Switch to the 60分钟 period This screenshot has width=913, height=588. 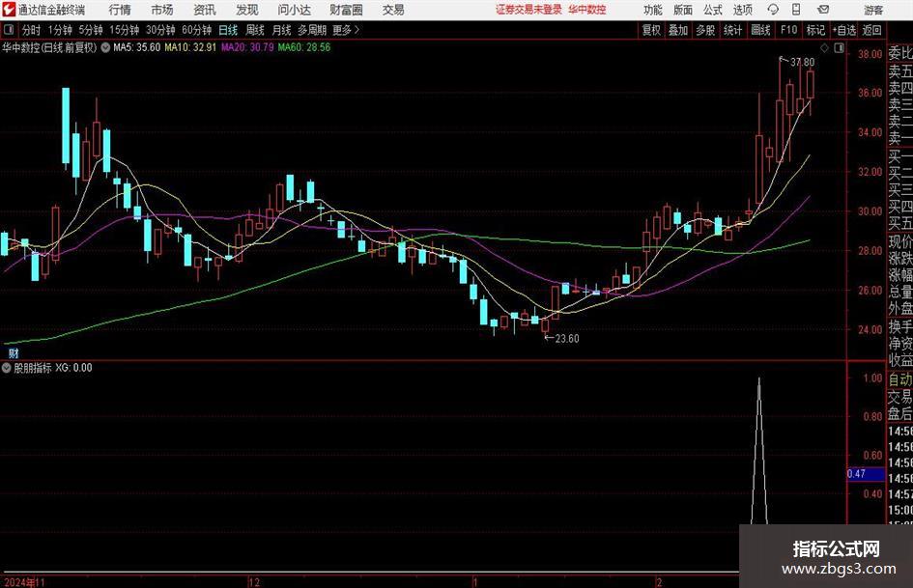pos(197,30)
